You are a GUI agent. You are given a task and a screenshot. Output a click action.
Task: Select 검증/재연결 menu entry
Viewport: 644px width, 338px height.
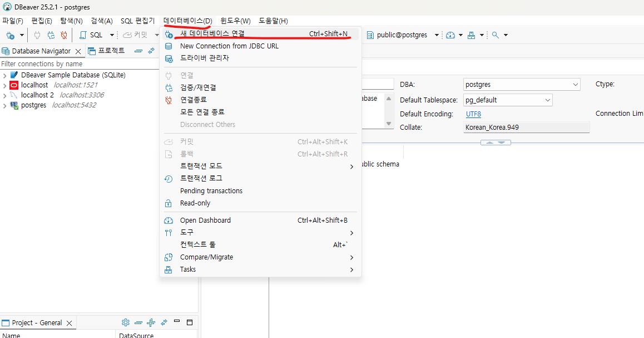pos(260,87)
